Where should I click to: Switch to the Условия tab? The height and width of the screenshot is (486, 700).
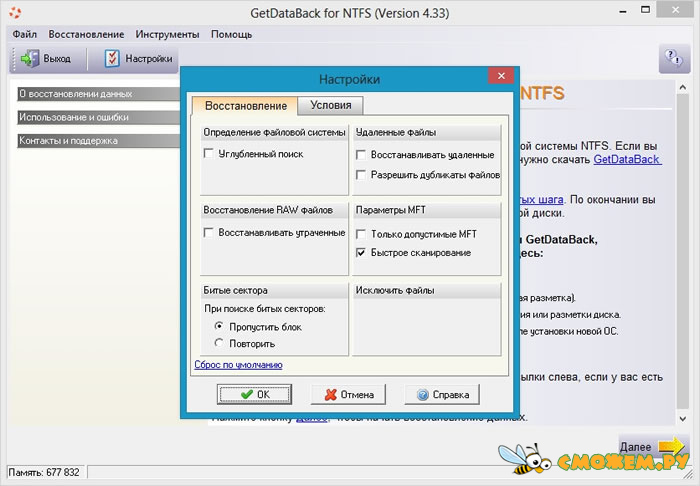click(331, 105)
